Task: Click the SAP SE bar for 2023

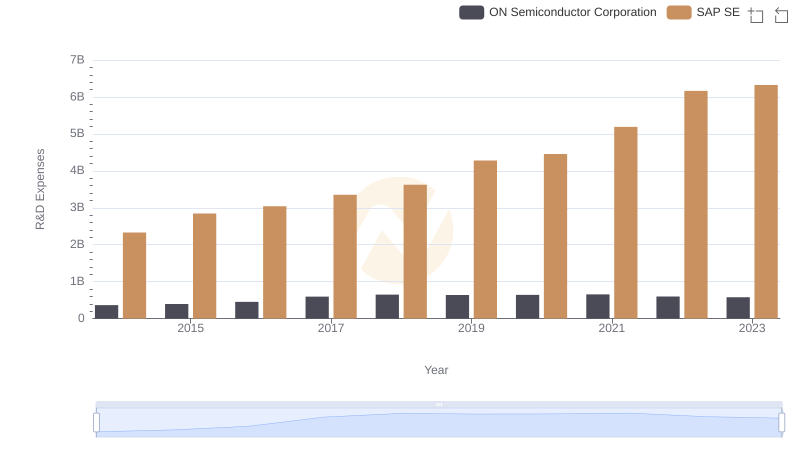Action: tap(766, 202)
